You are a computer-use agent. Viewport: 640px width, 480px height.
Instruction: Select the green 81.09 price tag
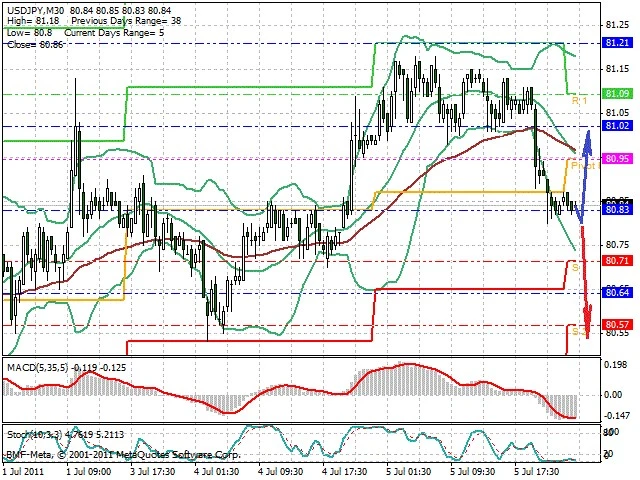(618, 93)
